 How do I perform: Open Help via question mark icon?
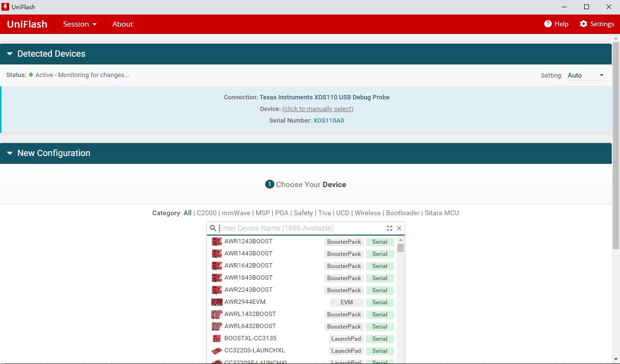pyautogui.click(x=548, y=24)
